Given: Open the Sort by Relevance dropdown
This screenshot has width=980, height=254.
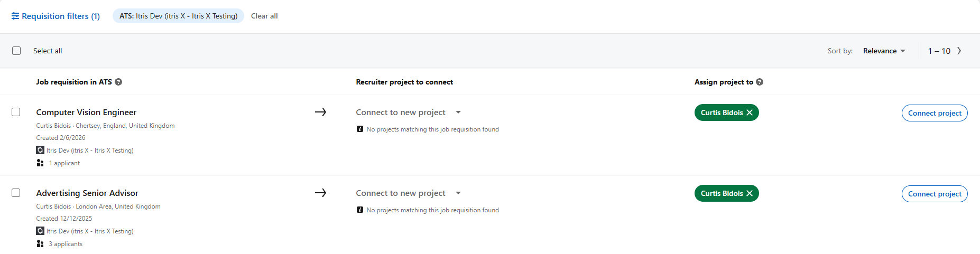Looking at the screenshot, I should pyautogui.click(x=884, y=51).
